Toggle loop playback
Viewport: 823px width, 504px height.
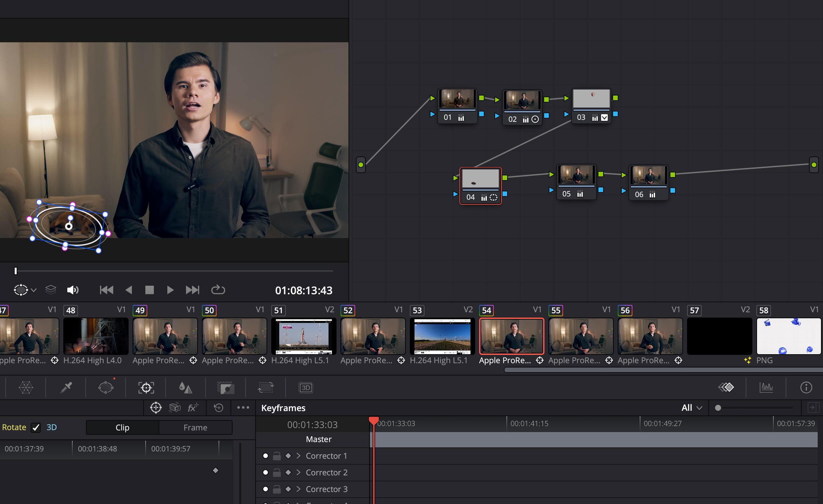[218, 290]
